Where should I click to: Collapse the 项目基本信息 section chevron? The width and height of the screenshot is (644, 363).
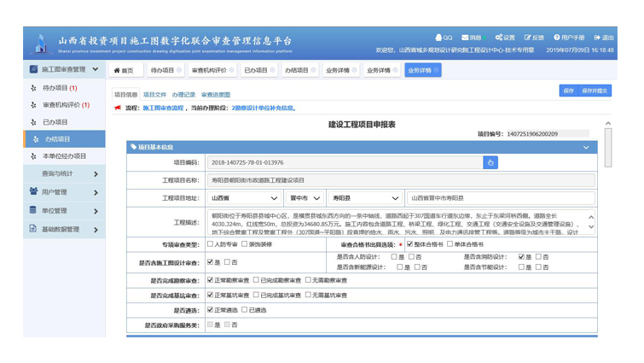tap(586, 147)
